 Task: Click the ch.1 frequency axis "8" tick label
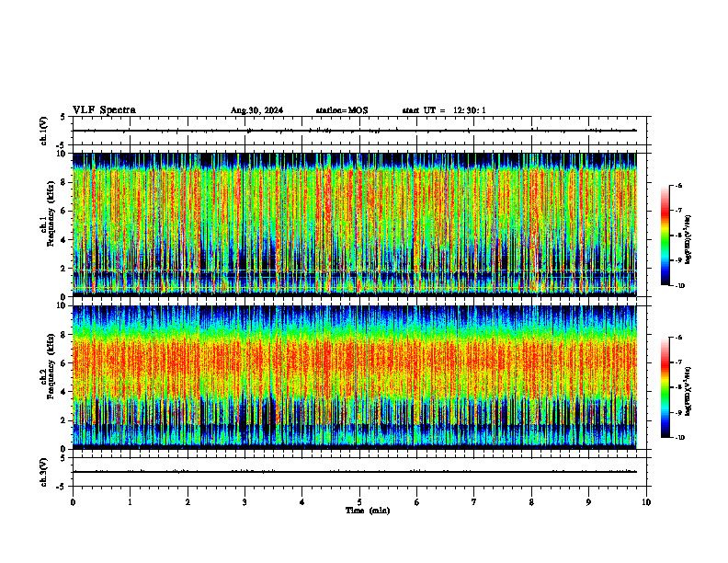(64, 182)
